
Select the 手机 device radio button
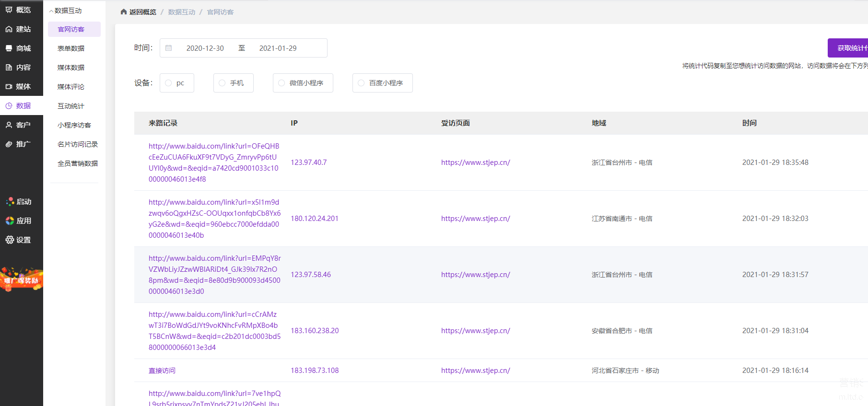(222, 83)
